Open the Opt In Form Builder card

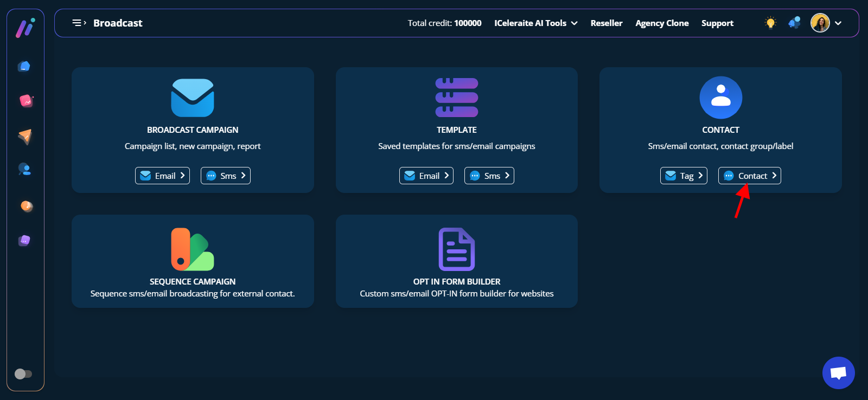pyautogui.click(x=456, y=261)
